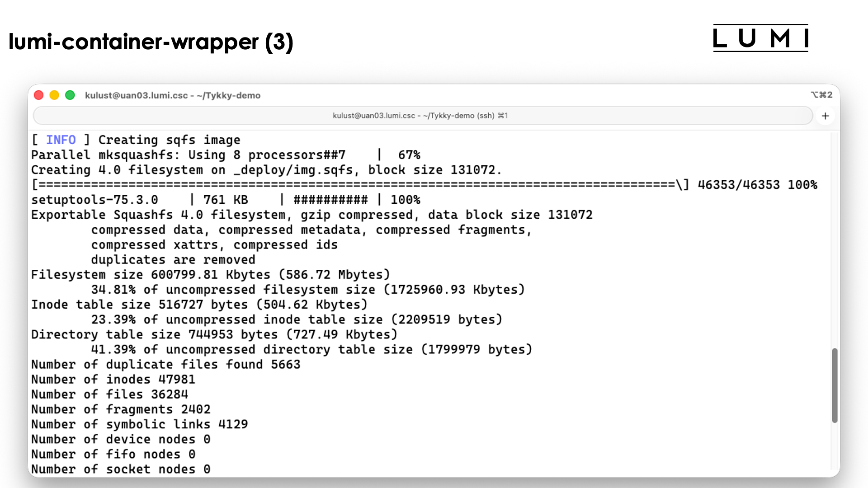
Task: Click the plus button to open new tab
Action: tap(825, 116)
